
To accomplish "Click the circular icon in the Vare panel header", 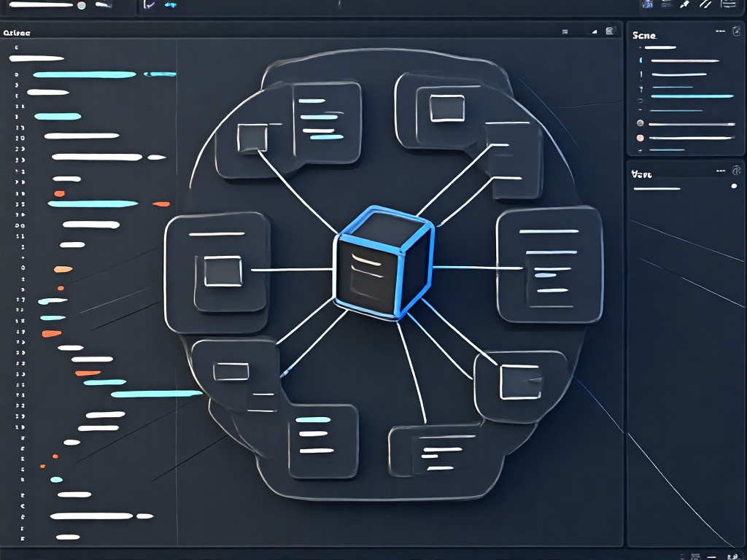I will pos(737,171).
